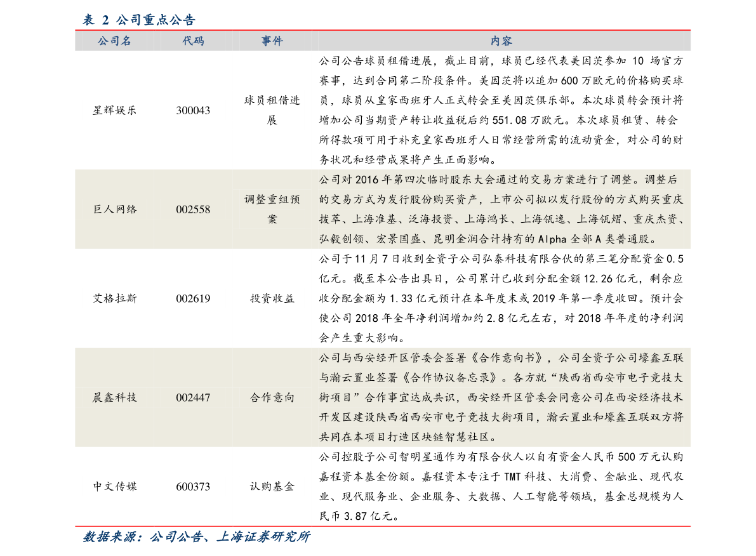This screenshot has width=756, height=556.
Task: Select the '内容' column header
Action: (501, 41)
